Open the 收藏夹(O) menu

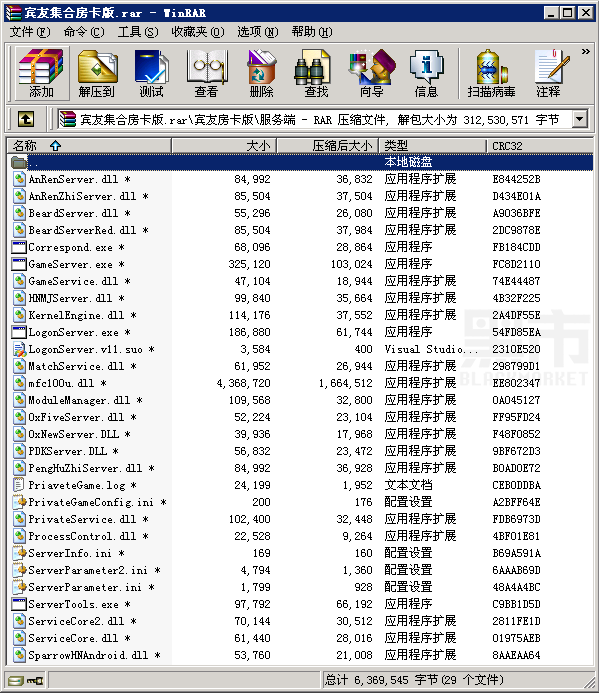(x=198, y=32)
